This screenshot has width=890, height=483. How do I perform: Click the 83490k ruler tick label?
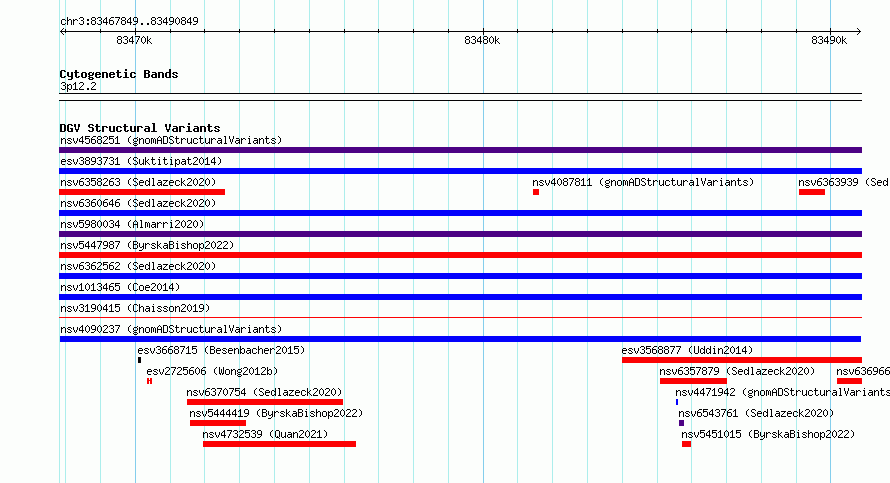click(829, 40)
